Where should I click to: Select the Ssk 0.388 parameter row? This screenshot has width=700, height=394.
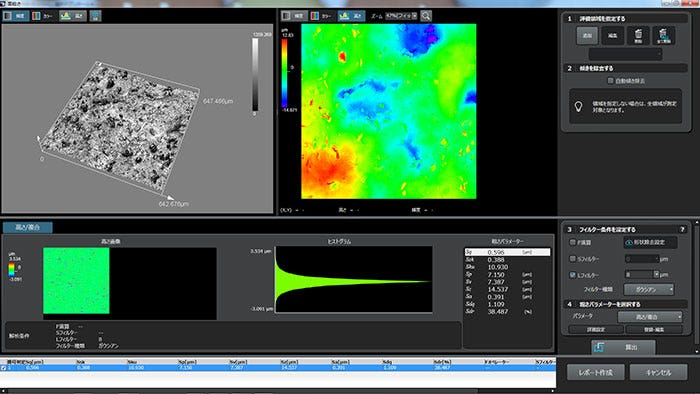point(507,260)
